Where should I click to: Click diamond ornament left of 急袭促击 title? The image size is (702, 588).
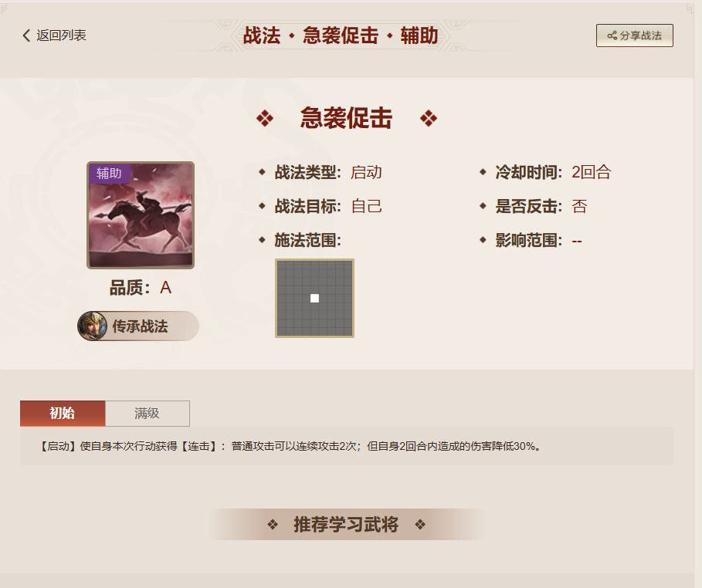click(265, 119)
